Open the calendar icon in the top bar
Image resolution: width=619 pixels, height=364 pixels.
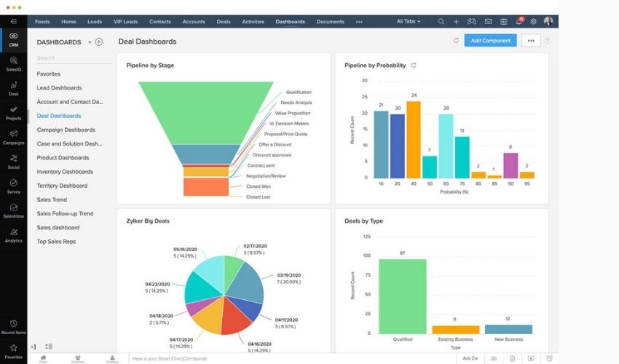click(x=504, y=21)
